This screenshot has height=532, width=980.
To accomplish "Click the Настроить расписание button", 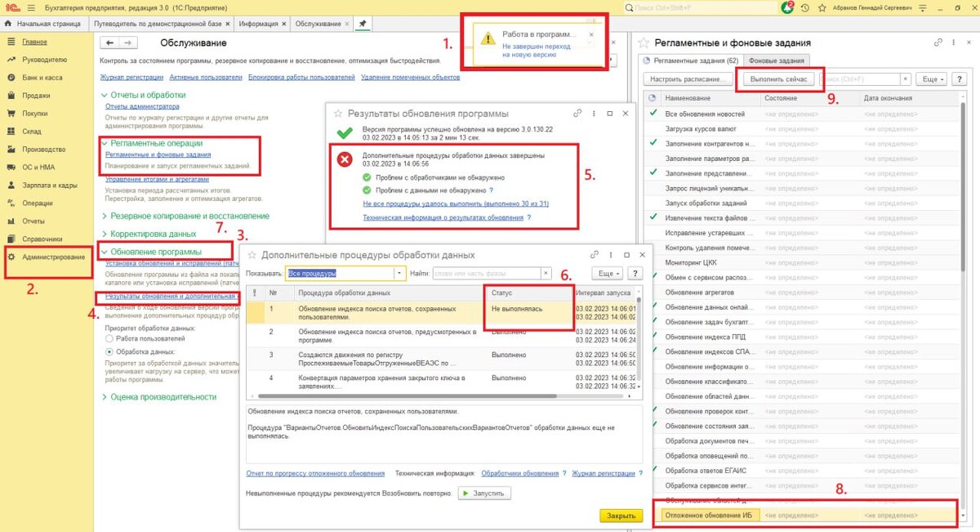I will [688, 79].
